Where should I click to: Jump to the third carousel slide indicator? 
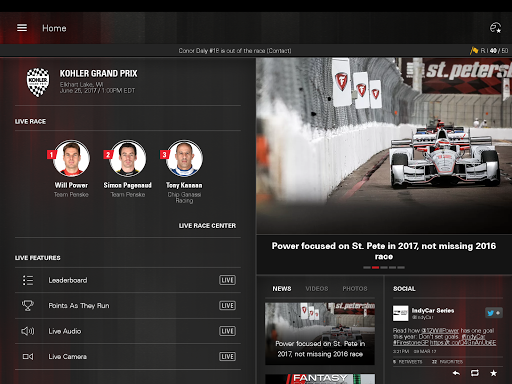point(384,267)
